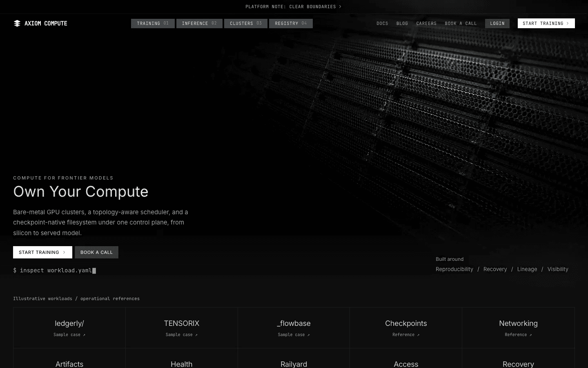
Task: Click the inspect workload.yaml terminal line
Action: 54,270
